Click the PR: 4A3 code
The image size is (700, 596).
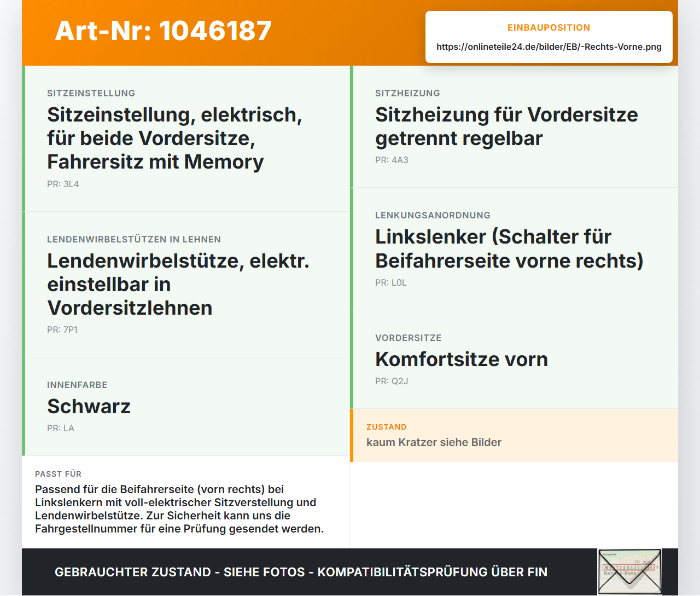pos(392,160)
